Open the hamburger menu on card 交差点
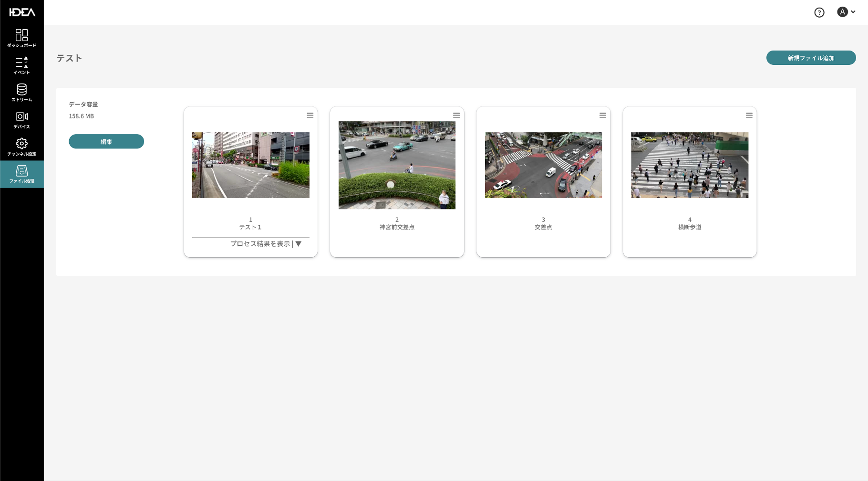868x481 pixels. coord(603,115)
